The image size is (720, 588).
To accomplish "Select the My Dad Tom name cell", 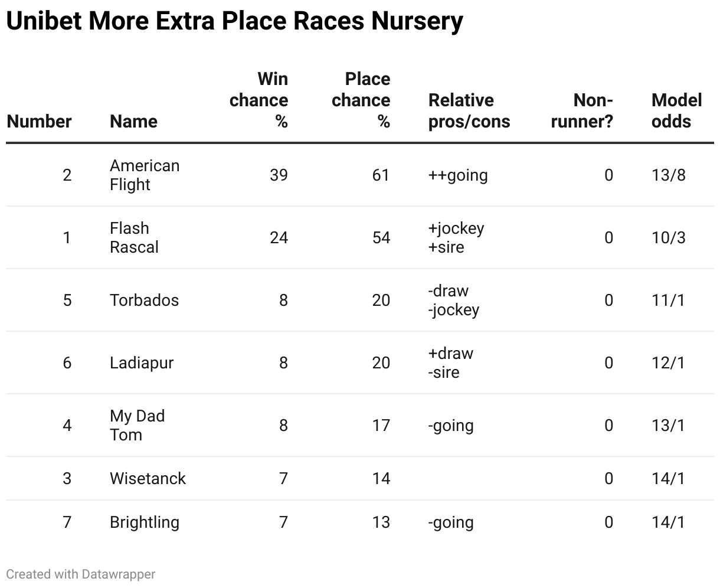I will tap(137, 426).
